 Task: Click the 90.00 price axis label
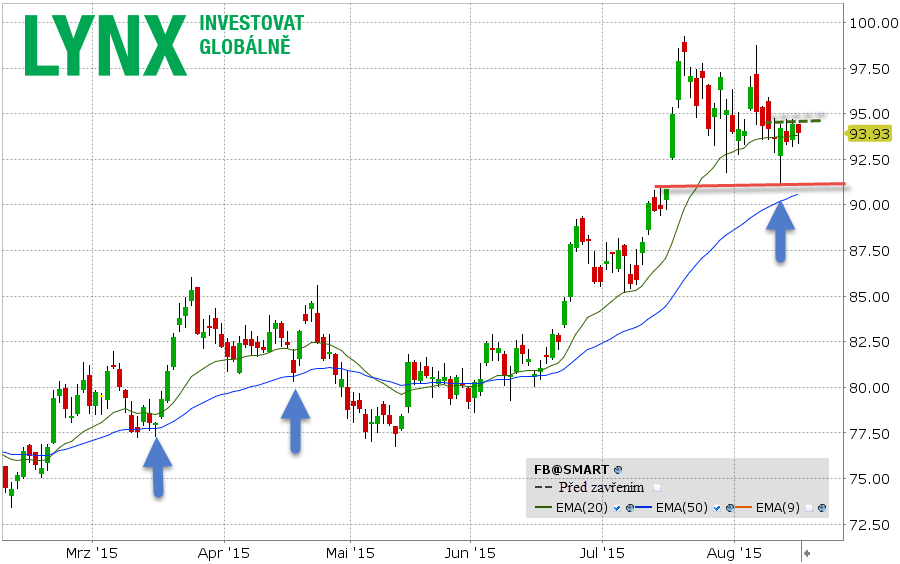870,205
